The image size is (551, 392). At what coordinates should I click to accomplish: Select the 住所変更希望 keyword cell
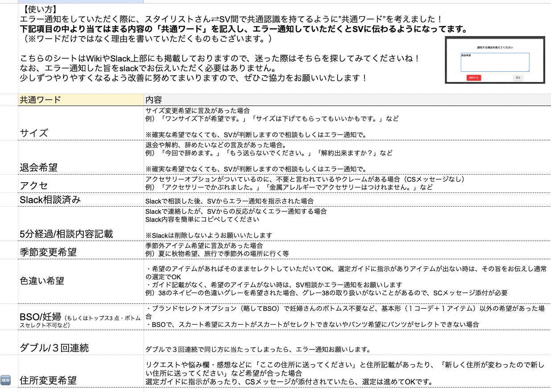(x=80, y=380)
